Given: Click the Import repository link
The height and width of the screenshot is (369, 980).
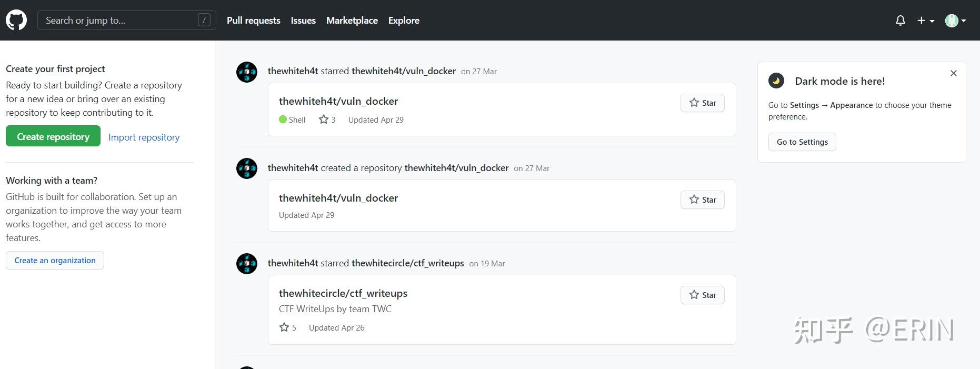Looking at the screenshot, I should click(x=144, y=137).
